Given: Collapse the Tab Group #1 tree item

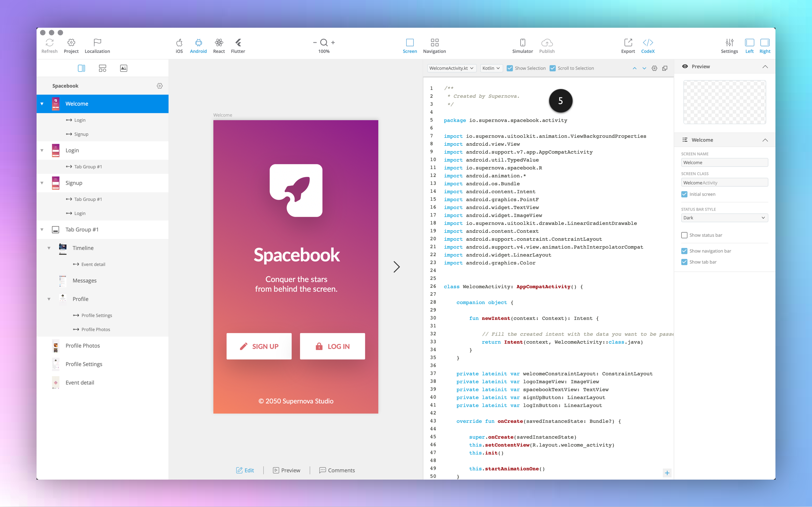Looking at the screenshot, I should click(x=42, y=230).
